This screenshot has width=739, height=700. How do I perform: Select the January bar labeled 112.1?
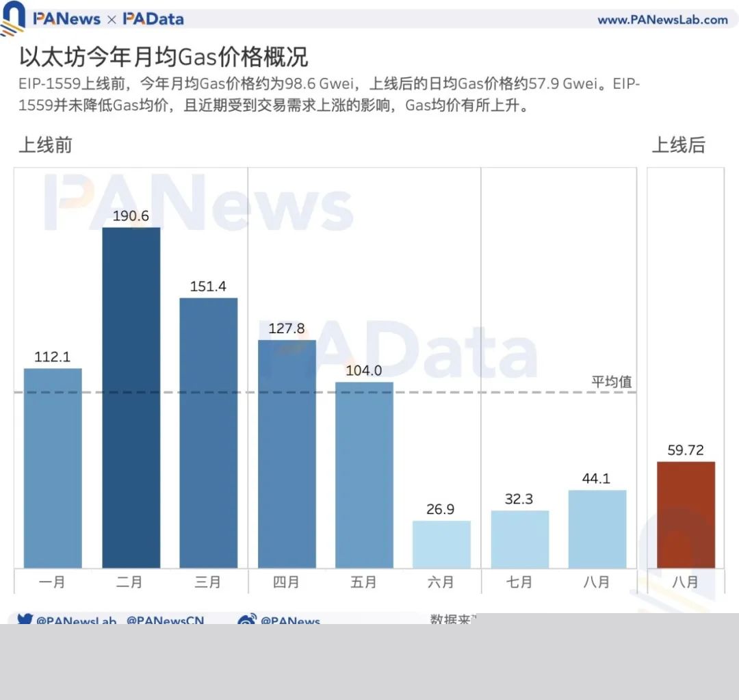pyautogui.click(x=53, y=468)
